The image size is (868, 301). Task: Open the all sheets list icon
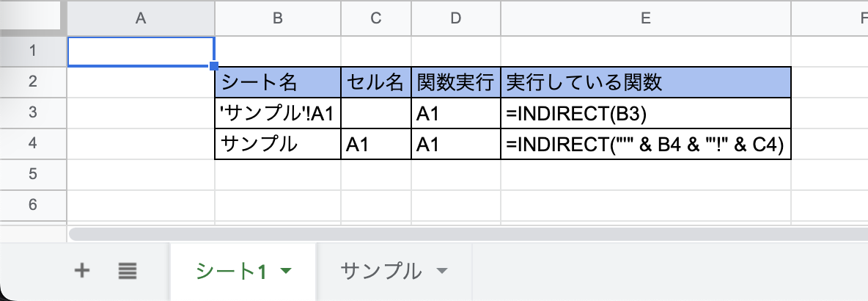point(128,271)
